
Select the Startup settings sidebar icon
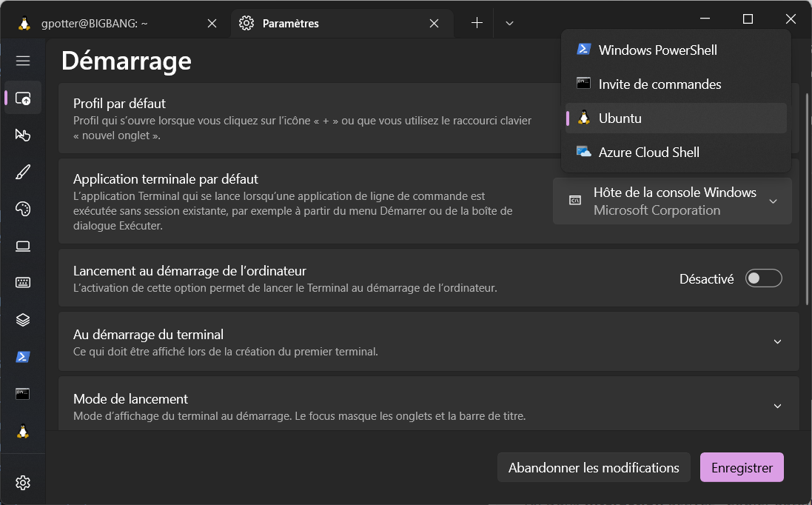(x=23, y=98)
